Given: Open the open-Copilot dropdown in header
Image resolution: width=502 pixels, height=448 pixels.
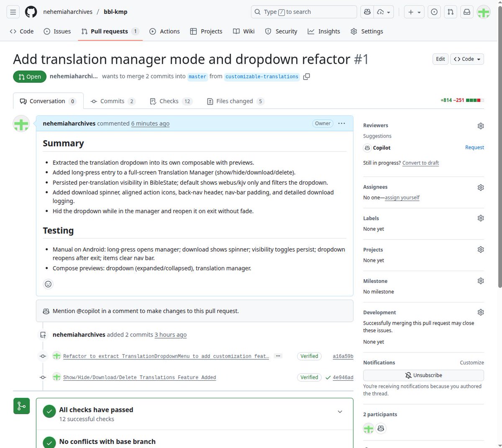Looking at the screenshot, I should click(x=384, y=12).
